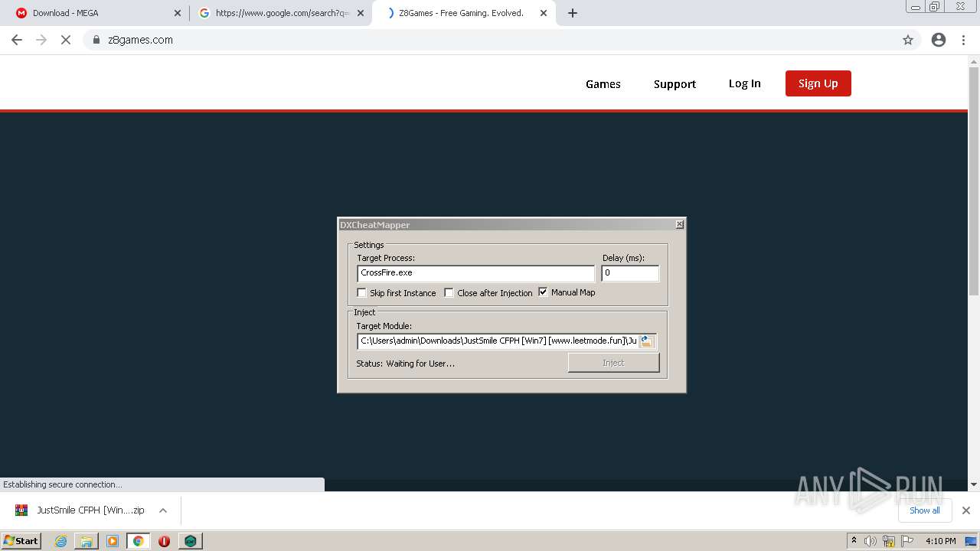Click the Target Module path field
This screenshot has height=551, width=980.
[498, 341]
